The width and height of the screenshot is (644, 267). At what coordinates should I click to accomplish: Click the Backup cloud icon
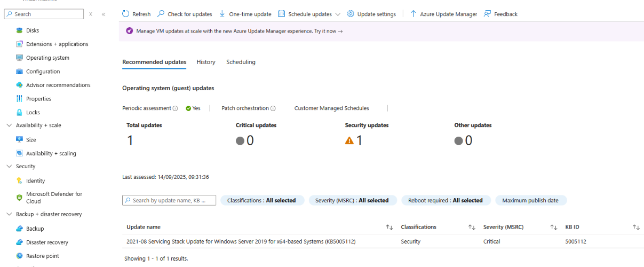click(x=19, y=229)
